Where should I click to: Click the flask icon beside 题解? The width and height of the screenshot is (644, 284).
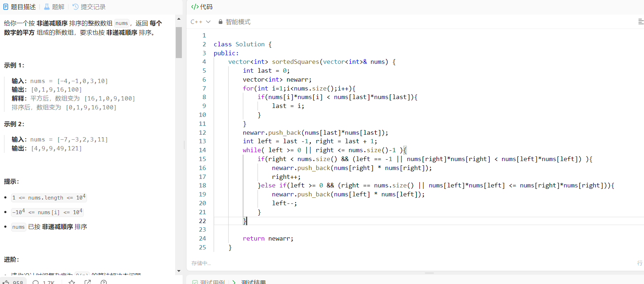click(x=47, y=7)
